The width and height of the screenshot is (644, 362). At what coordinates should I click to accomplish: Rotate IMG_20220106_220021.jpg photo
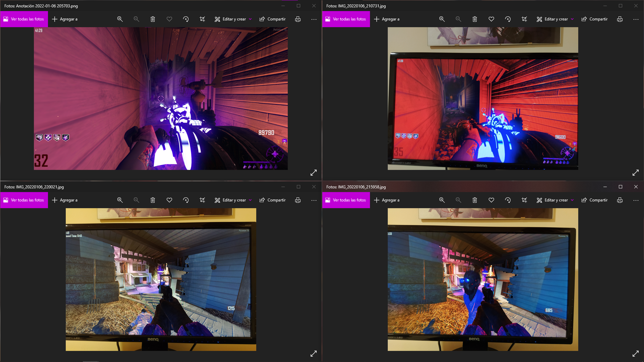point(186,200)
